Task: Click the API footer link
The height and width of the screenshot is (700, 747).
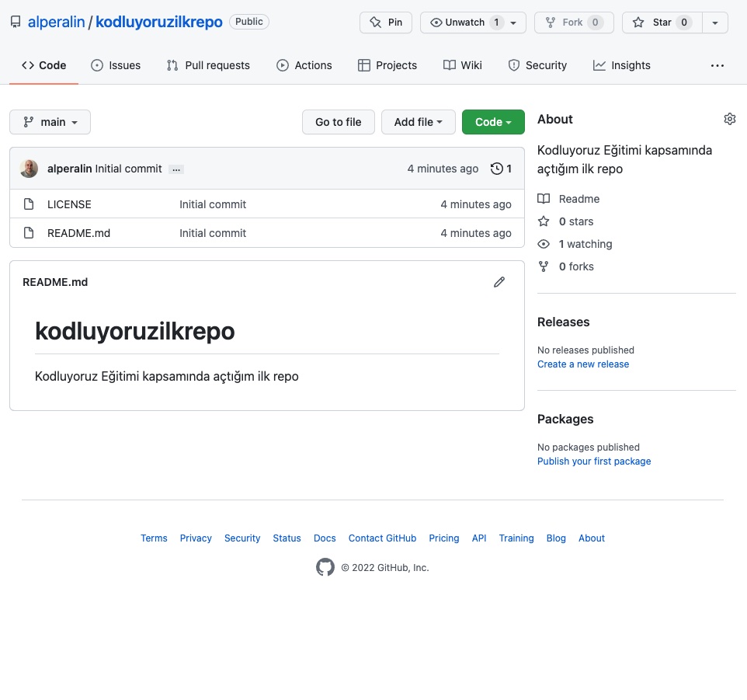Action: click(479, 538)
